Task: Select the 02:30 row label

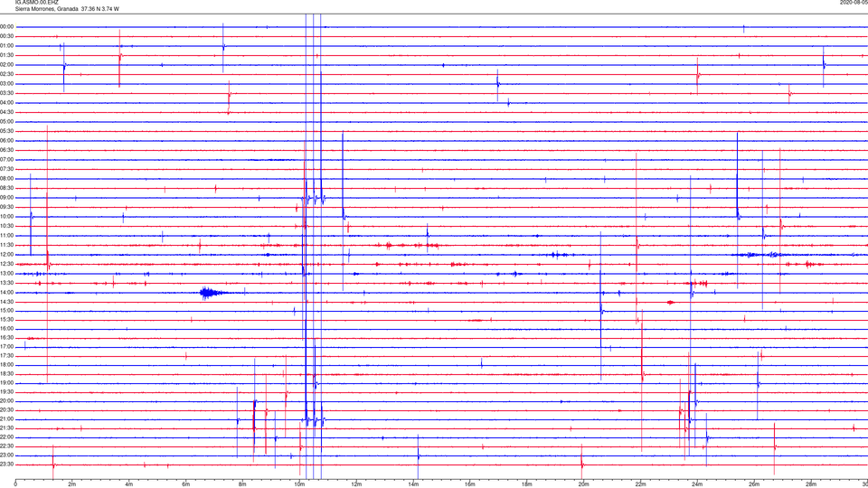Action: 7,74
